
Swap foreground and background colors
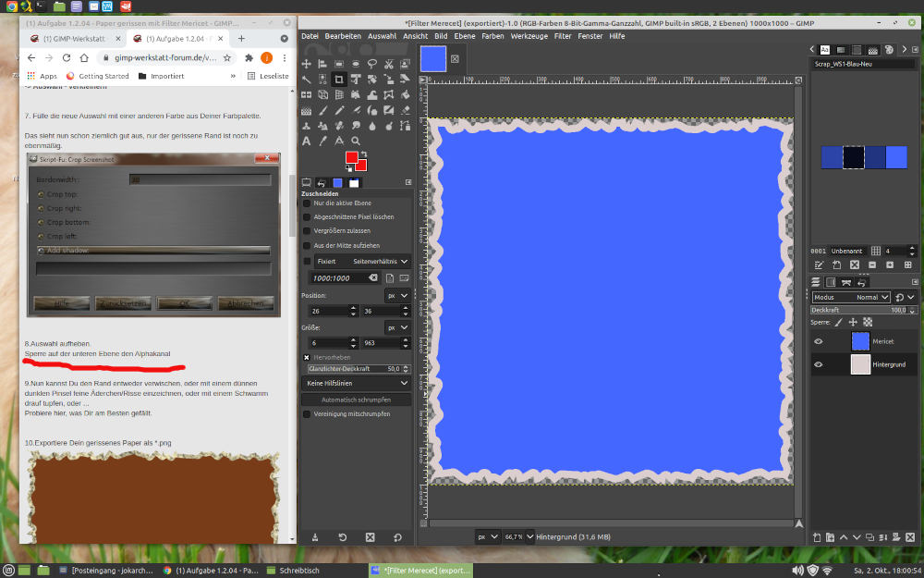point(364,154)
